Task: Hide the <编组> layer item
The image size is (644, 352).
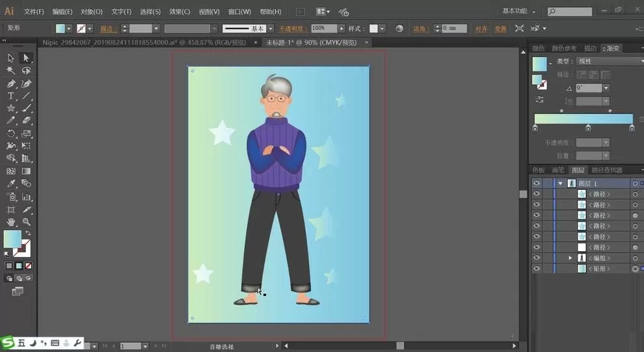Action: (537, 258)
